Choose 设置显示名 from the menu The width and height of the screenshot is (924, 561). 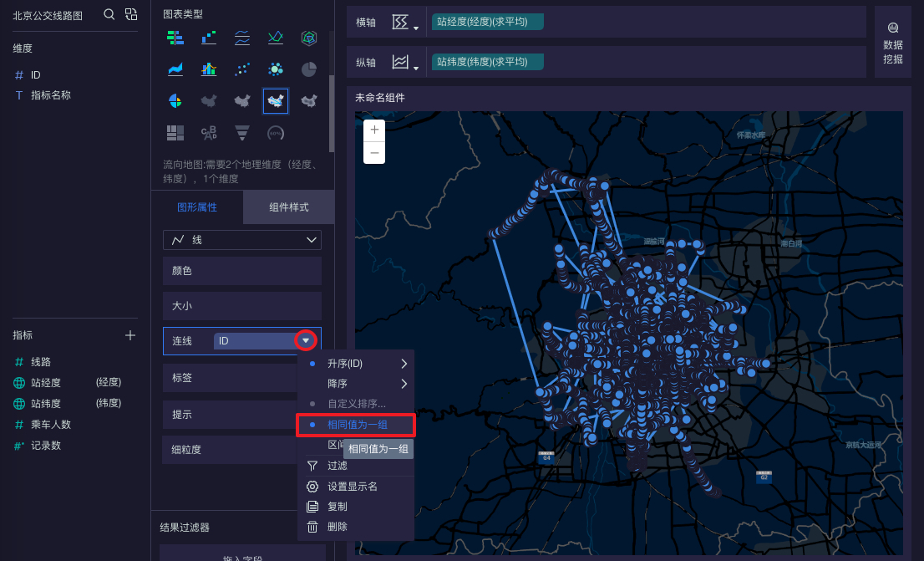click(x=356, y=486)
